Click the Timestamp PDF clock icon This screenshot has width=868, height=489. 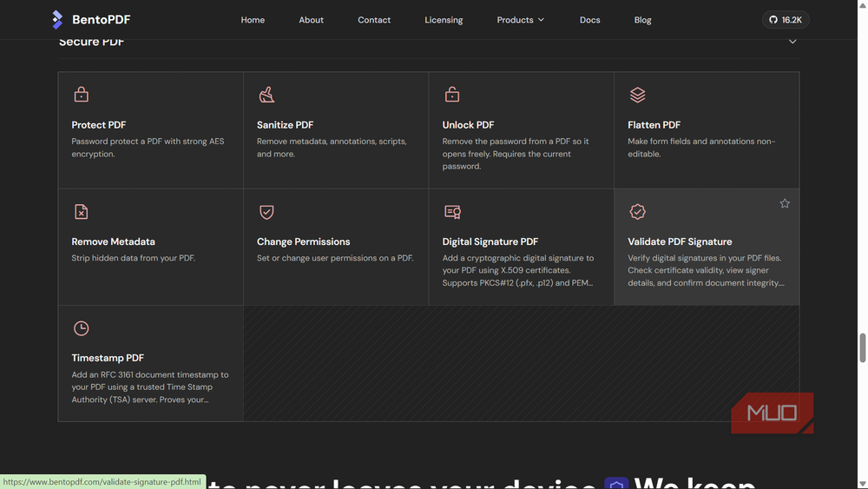pyautogui.click(x=82, y=328)
